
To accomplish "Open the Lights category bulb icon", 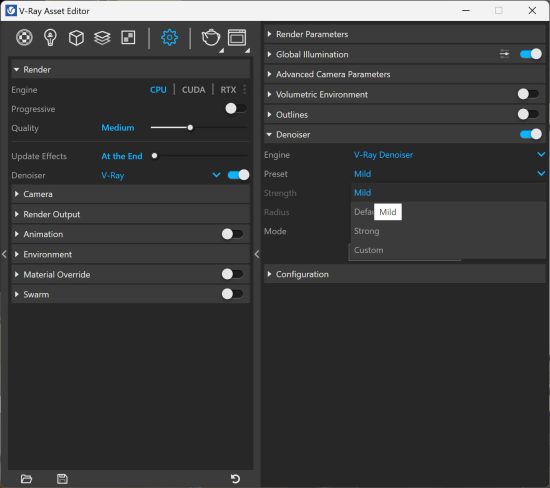I will pos(50,38).
